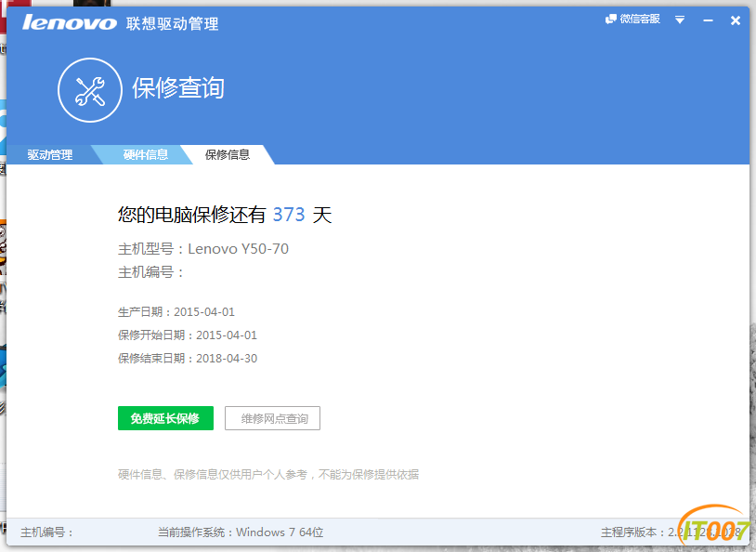Click the wrench and screwdriver warranty icon

[90, 90]
